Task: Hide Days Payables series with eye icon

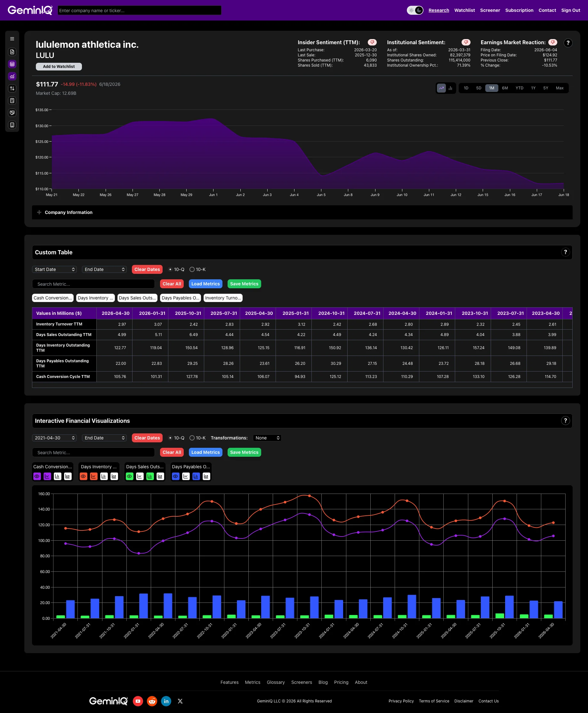Action: [x=175, y=476]
